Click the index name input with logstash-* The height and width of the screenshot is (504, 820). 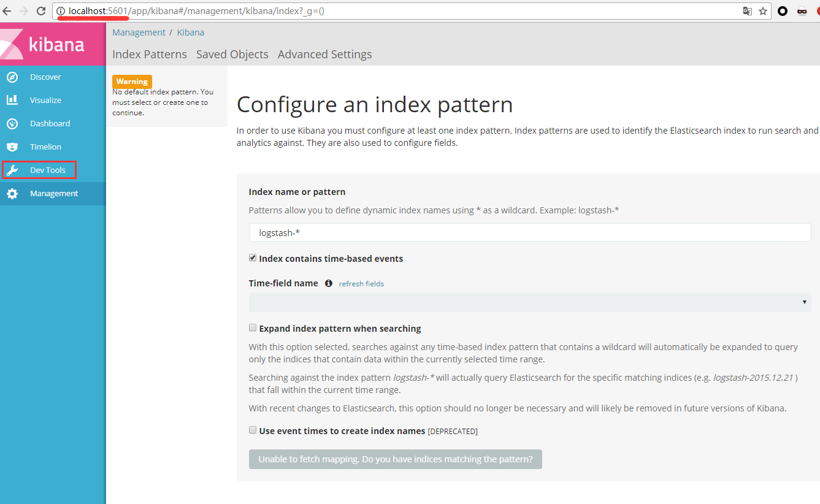530,233
